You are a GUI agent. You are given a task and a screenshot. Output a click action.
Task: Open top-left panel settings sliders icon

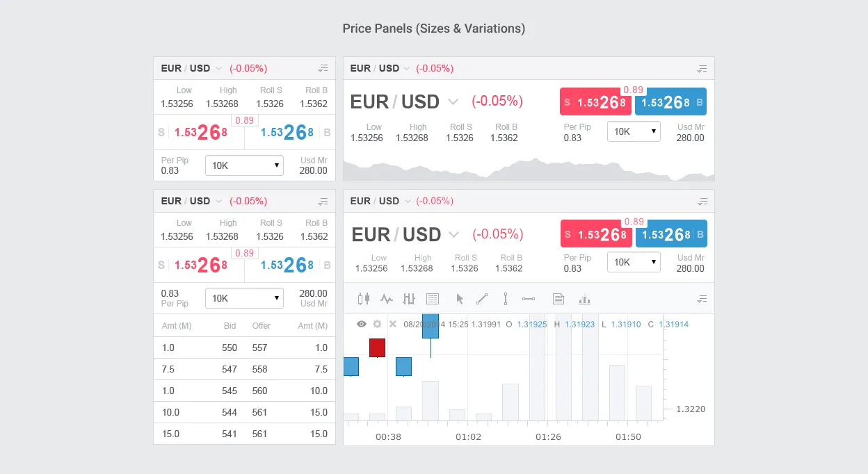point(323,68)
